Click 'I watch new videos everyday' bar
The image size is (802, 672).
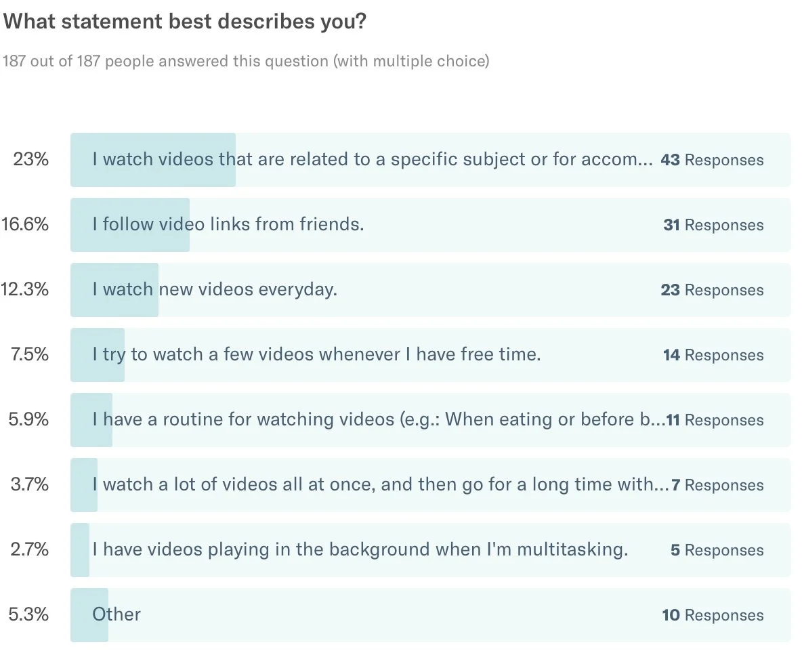(431, 289)
